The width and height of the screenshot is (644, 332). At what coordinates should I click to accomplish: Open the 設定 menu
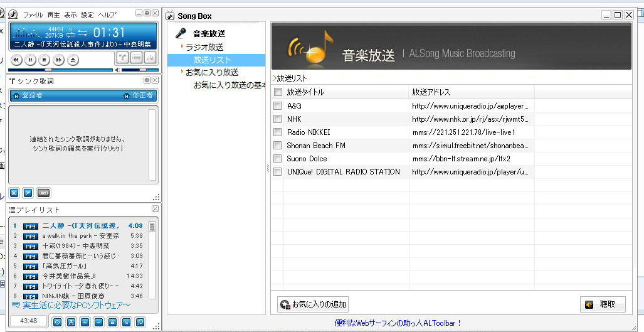pos(87,14)
